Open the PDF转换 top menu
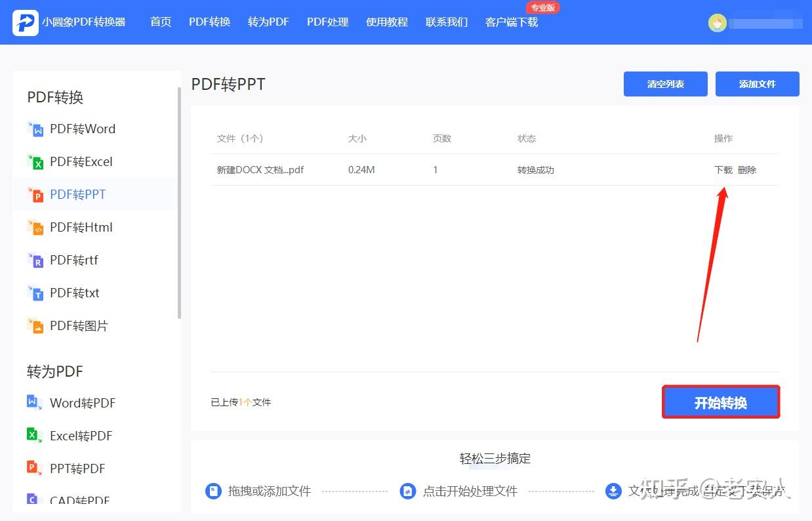Image resolution: width=812 pixels, height=521 pixels. click(210, 22)
